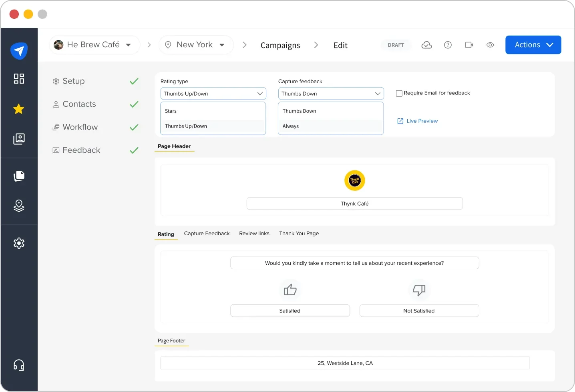Image resolution: width=575 pixels, height=392 pixels.
Task: Select the star reviews icon in sidebar
Action: pos(19,109)
